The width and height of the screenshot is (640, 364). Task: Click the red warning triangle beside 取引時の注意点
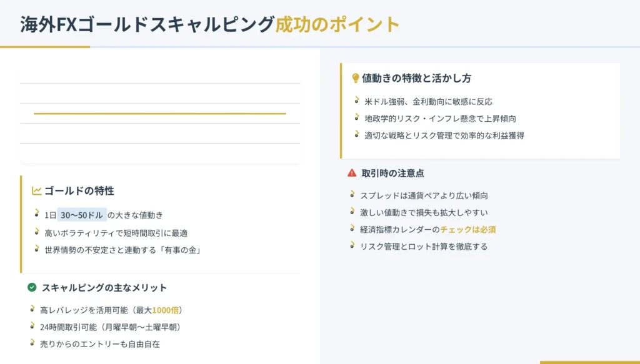pyautogui.click(x=352, y=173)
